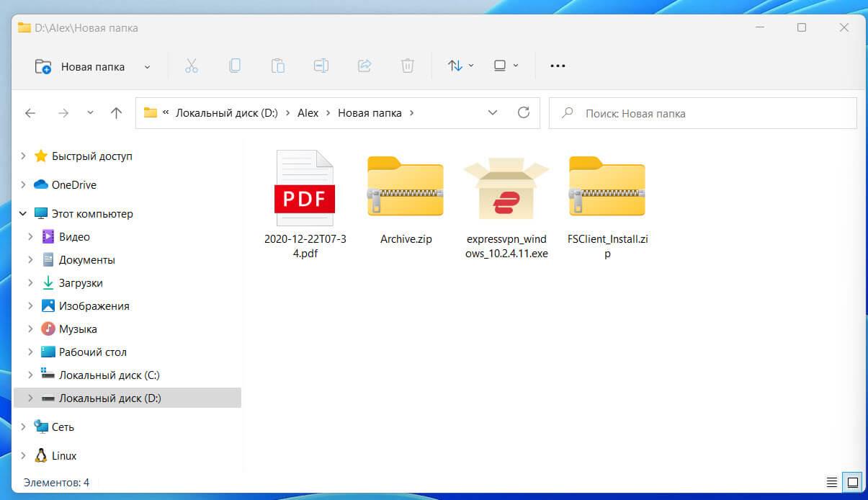Viewport: 868px width, 500px height.
Task: Click the Rename icon in toolbar
Action: coord(321,66)
